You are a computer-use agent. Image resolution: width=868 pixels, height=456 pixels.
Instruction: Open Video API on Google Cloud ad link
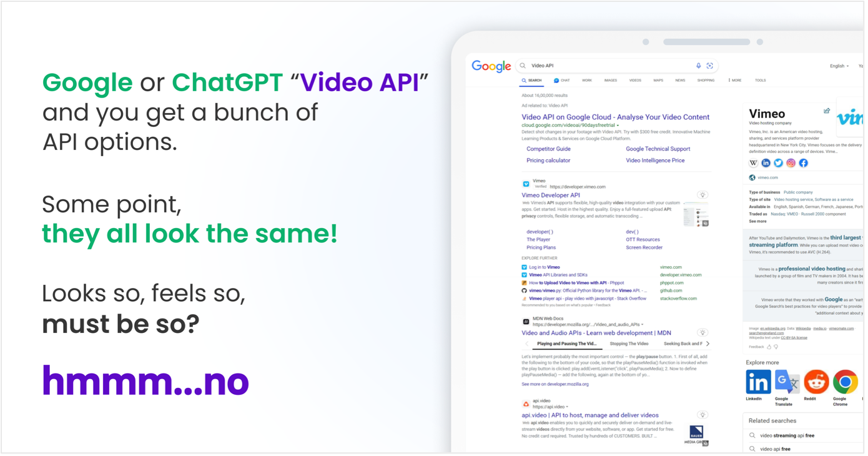(x=615, y=117)
